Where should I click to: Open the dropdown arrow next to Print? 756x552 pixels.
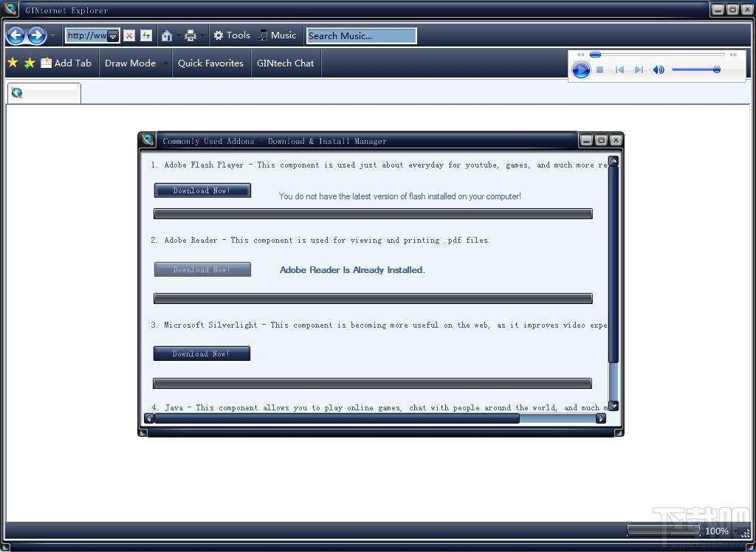[202, 35]
